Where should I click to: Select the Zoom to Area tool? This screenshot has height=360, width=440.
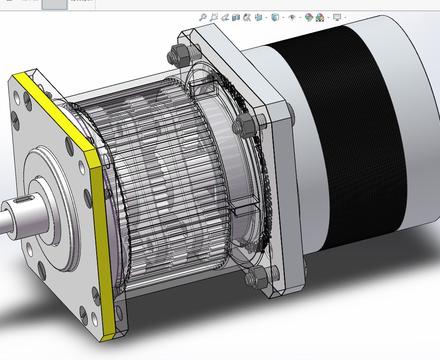pyautogui.click(x=214, y=17)
